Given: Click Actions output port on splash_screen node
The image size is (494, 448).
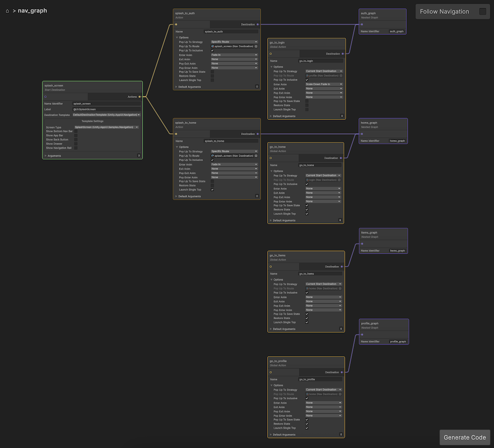Looking at the screenshot, I should tap(140, 96).
